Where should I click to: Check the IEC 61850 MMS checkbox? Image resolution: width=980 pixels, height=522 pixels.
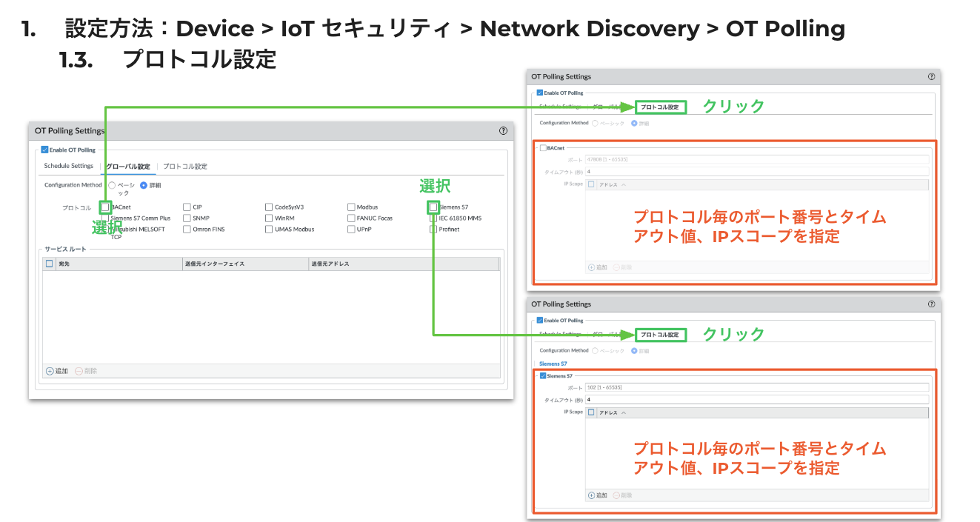pyautogui.click(x=433, y=218)
